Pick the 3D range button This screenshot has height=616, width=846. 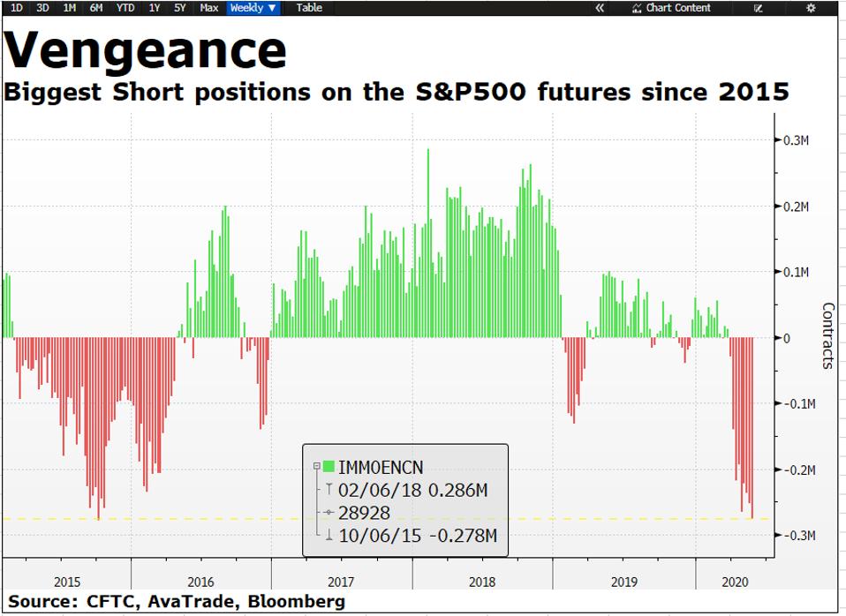[42, 8]
